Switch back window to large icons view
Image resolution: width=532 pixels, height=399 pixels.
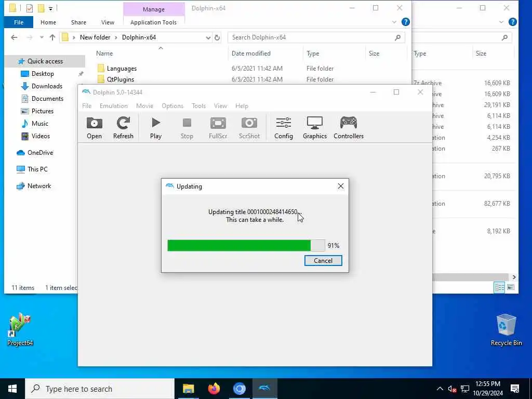511,287
